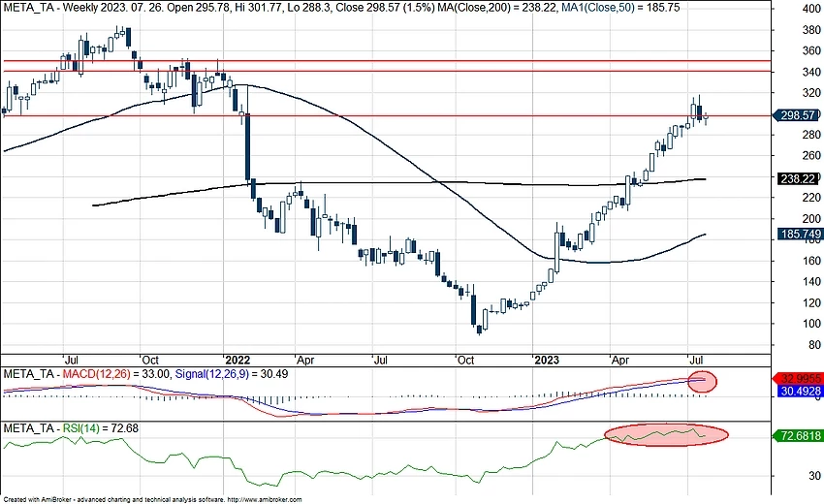Viewport: 824px width, 504px height.
Task: Click the 2023 year label on time axis
Action: tap(547, 360)
